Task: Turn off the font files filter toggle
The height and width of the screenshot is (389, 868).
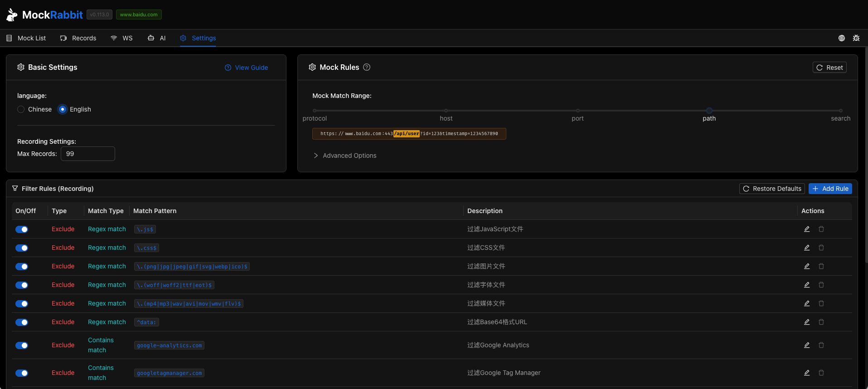Action: (x=22, y=285)
